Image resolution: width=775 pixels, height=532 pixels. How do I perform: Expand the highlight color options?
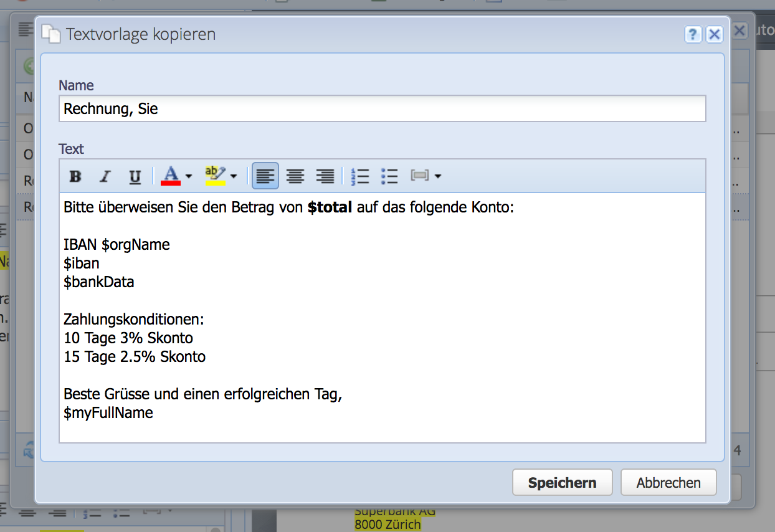click(x=233, y=176)
